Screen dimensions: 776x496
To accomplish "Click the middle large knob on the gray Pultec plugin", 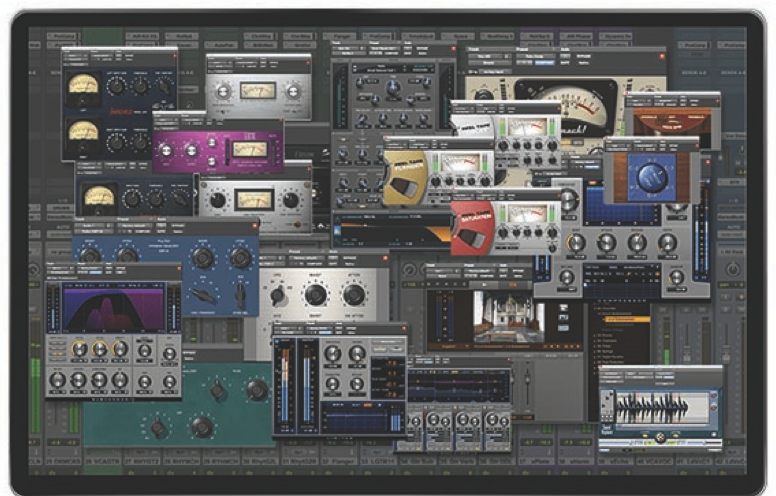I will click(x=316, y=295).
